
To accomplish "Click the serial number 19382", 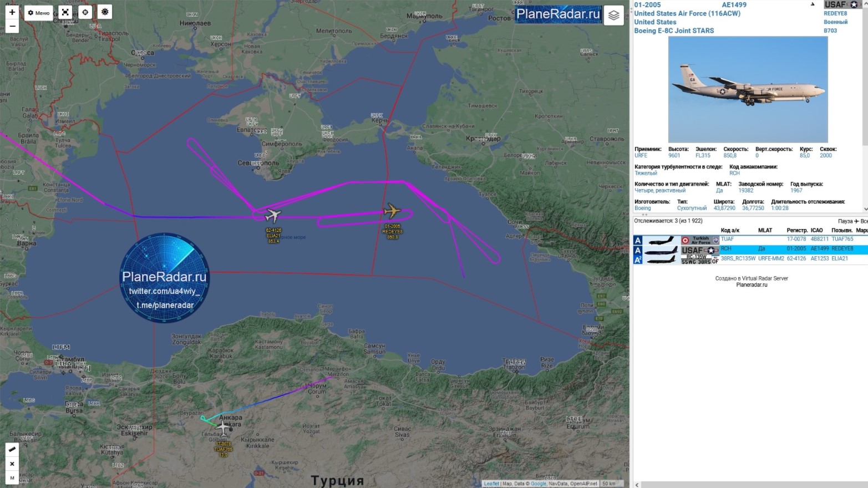I will point(746,191).
